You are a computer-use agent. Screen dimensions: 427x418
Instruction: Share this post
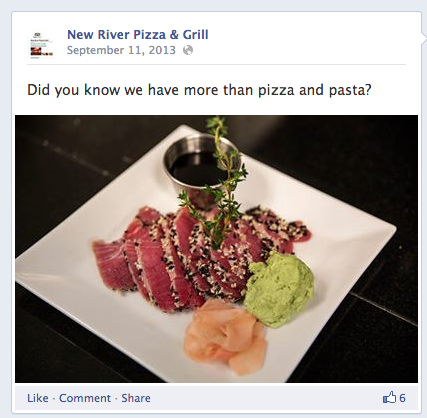[136, 398]
